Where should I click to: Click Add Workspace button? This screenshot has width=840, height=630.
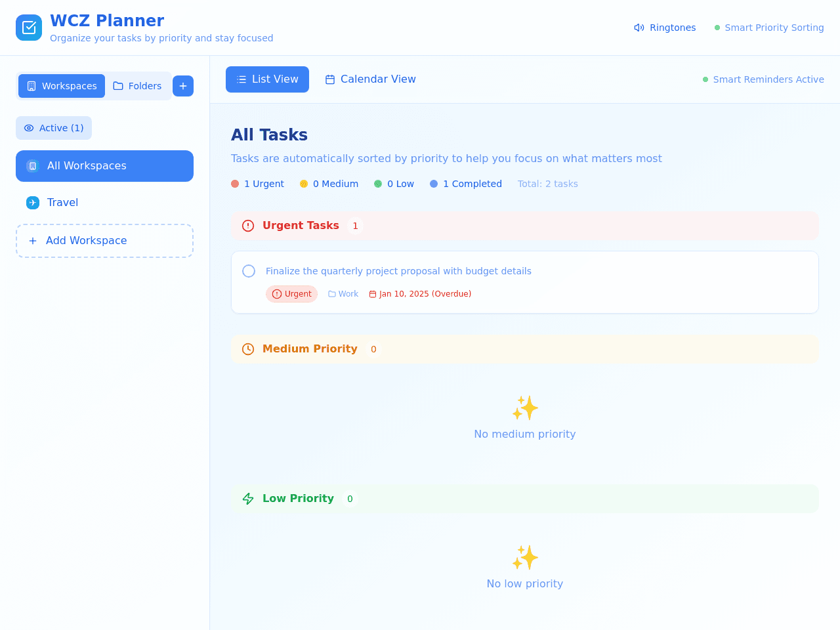104,241
